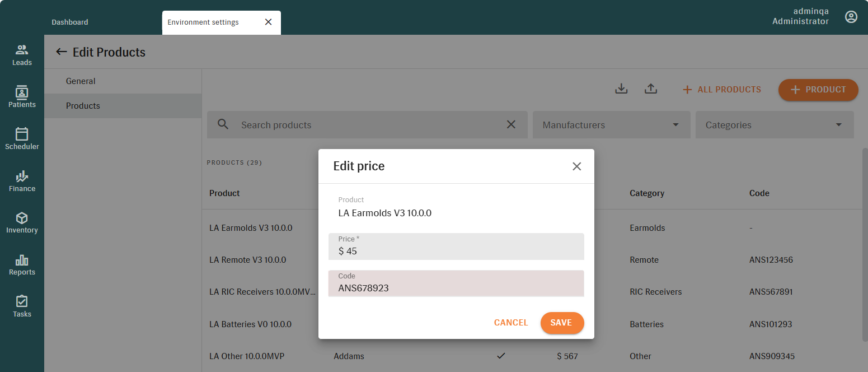Click the user account profile icon
The image size is (868, 372).
tap(851, 17)
